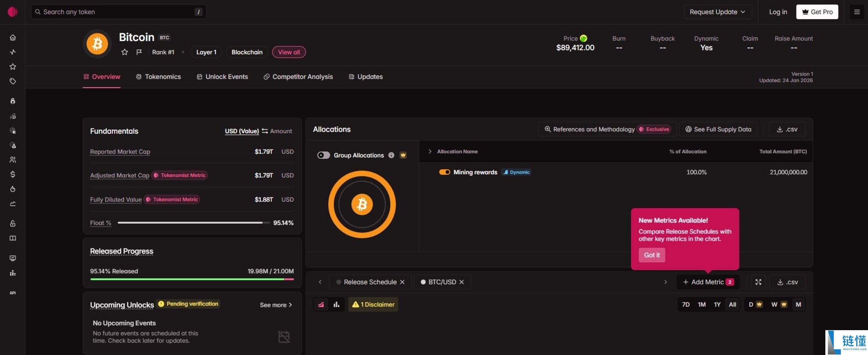This screenshot has width=868, height=355.
Task: Click the green icon next to Price
Action: (x=583, y=38)
